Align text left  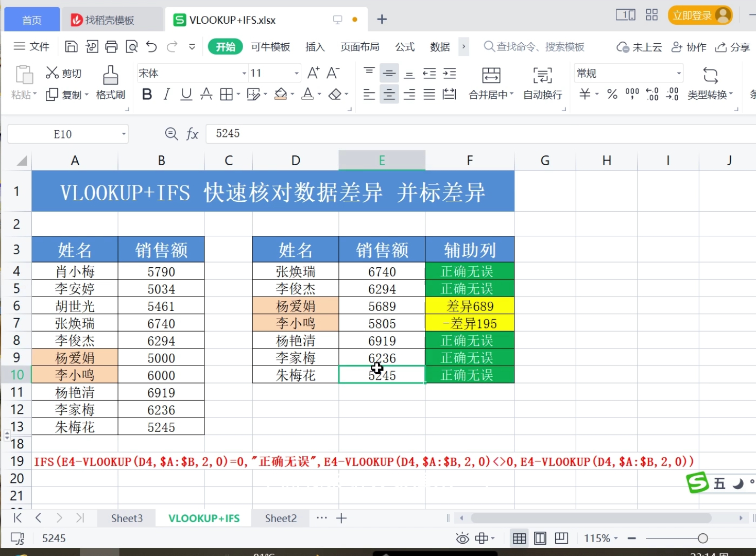369,94
